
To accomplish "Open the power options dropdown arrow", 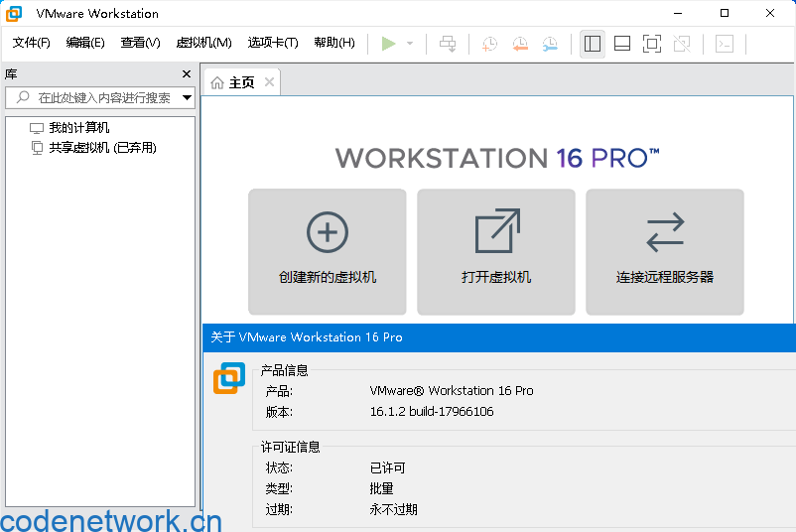I will tap(410, 44).
